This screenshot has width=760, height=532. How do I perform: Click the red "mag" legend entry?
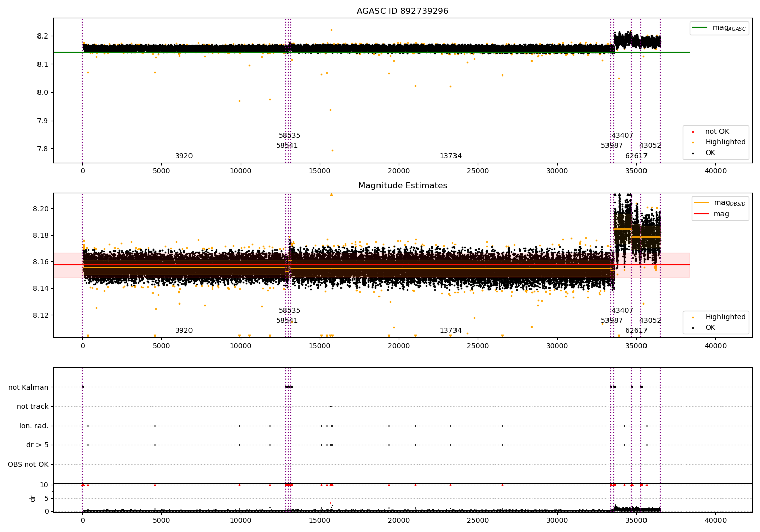click(711, 214)
